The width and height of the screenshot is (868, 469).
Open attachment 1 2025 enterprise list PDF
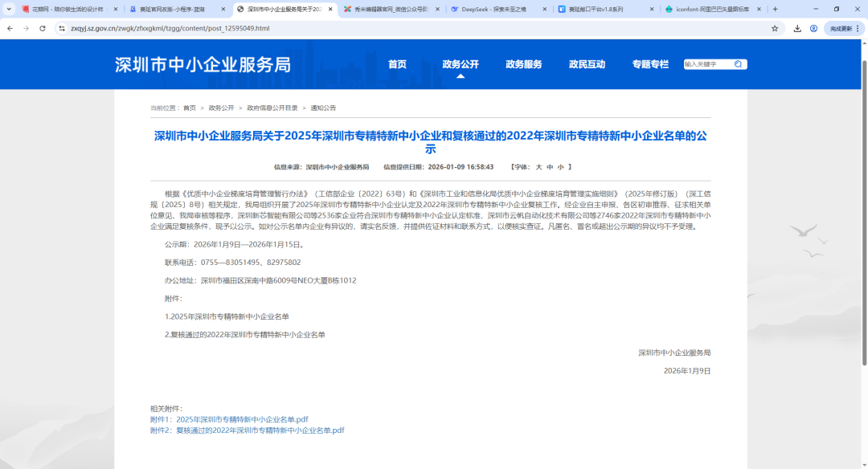[229, 419]
